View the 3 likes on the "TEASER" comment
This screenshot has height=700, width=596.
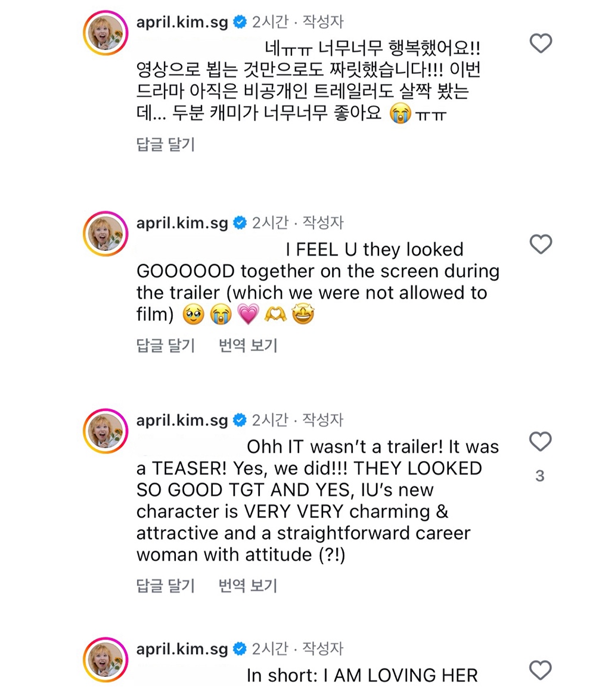(540, 476)
